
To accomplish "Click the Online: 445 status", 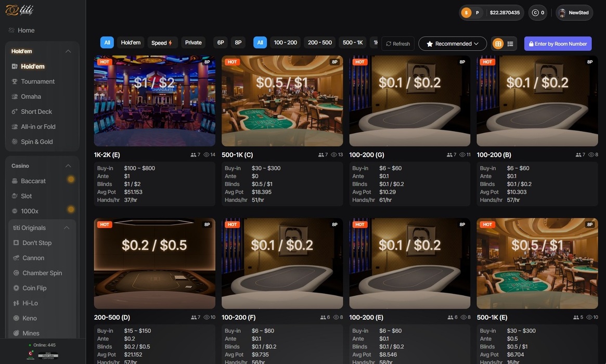I will tap(43, 345).
